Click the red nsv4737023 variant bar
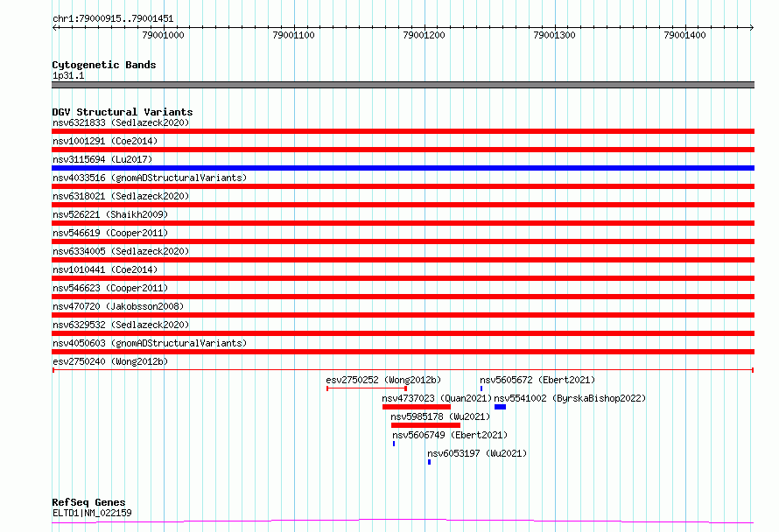 click(x=417, y=407)
